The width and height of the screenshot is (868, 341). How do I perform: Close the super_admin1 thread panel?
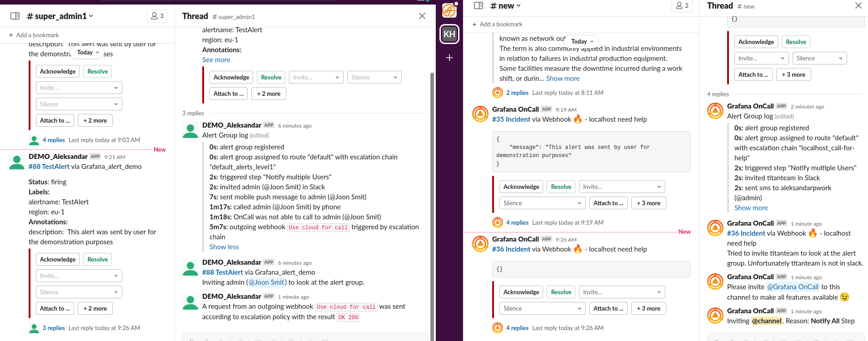click(x=422, y=16)
